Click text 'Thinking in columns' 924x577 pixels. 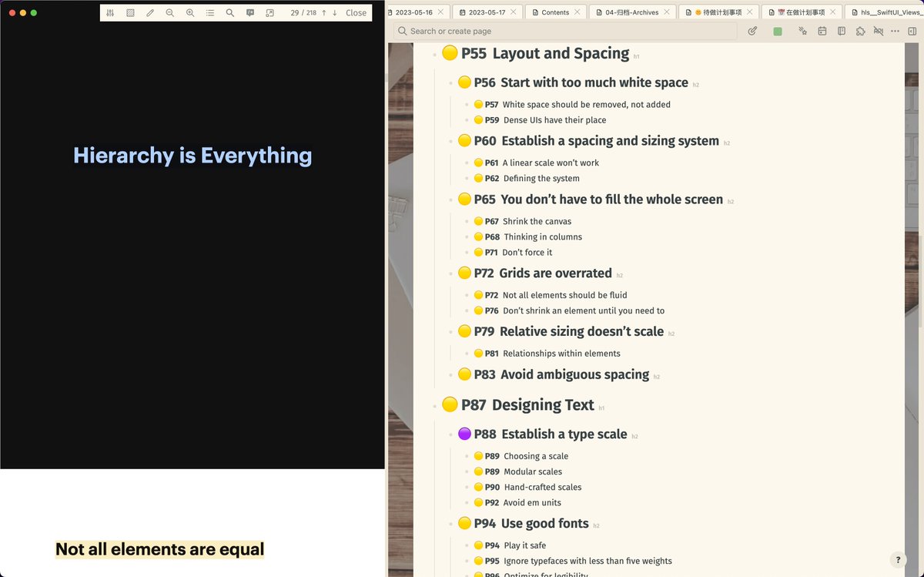543,237
